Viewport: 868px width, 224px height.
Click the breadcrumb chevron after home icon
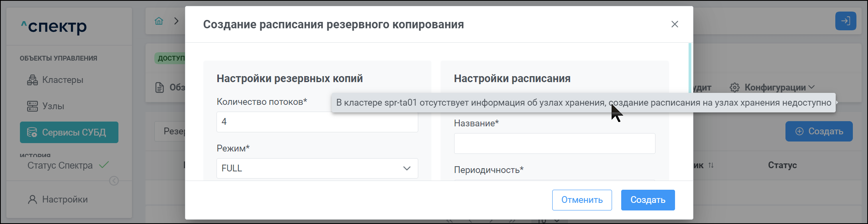[x=176, y=21]
